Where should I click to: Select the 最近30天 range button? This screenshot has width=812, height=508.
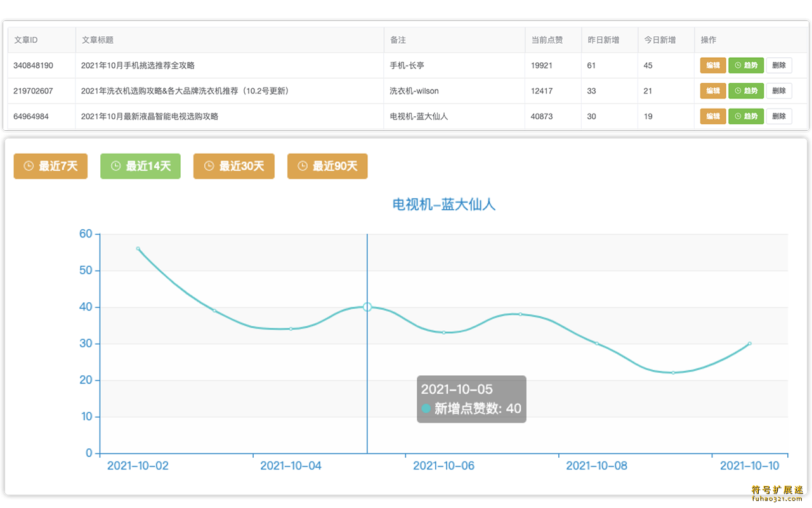234,166
